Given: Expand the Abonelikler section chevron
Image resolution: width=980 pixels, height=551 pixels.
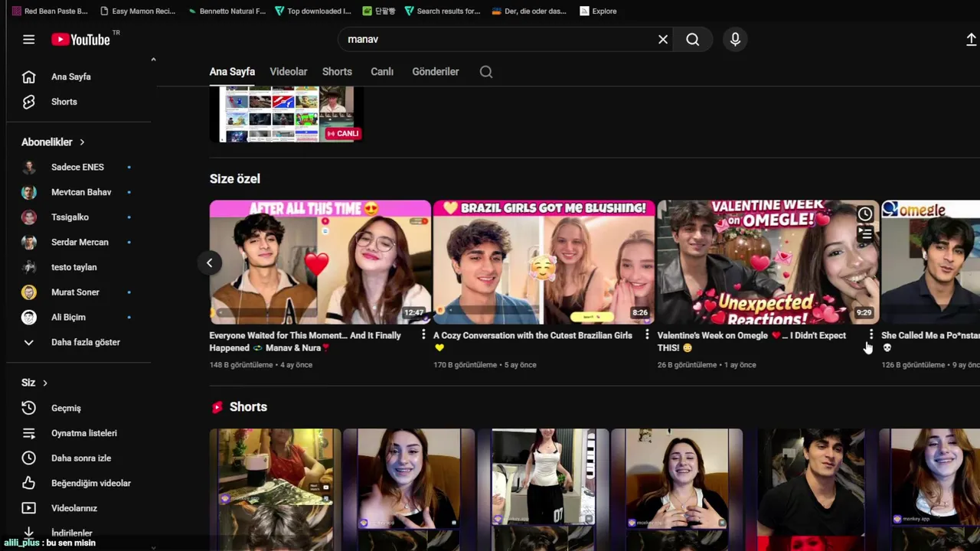Looking at the screenshot, I should tap(82, 142).
